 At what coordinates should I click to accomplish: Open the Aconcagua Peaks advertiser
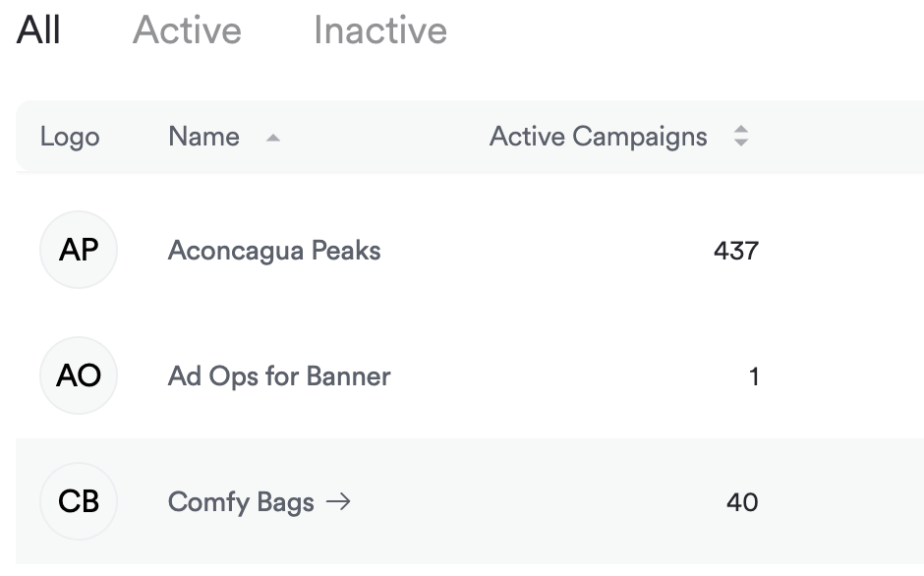click(x=274, y=251)
